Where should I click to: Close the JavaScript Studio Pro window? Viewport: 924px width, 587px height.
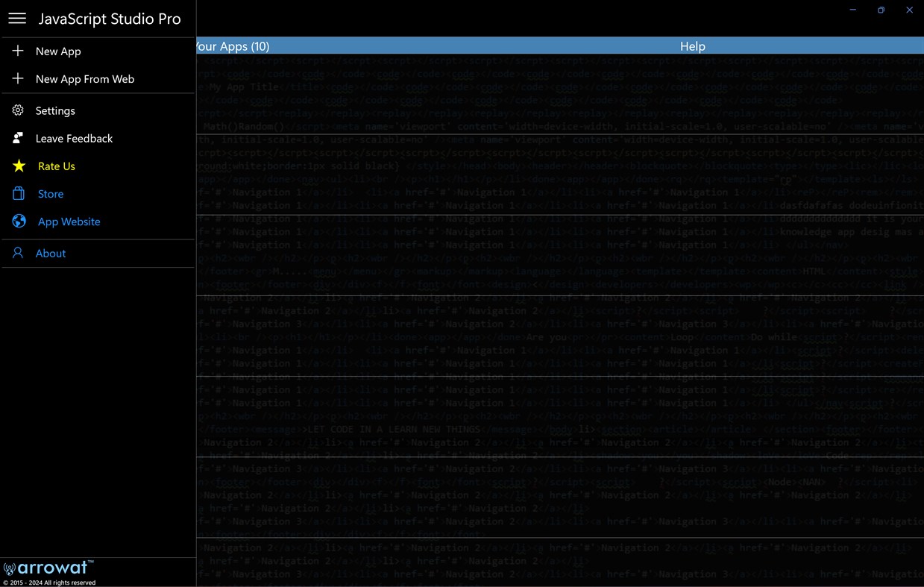[909, 10]
